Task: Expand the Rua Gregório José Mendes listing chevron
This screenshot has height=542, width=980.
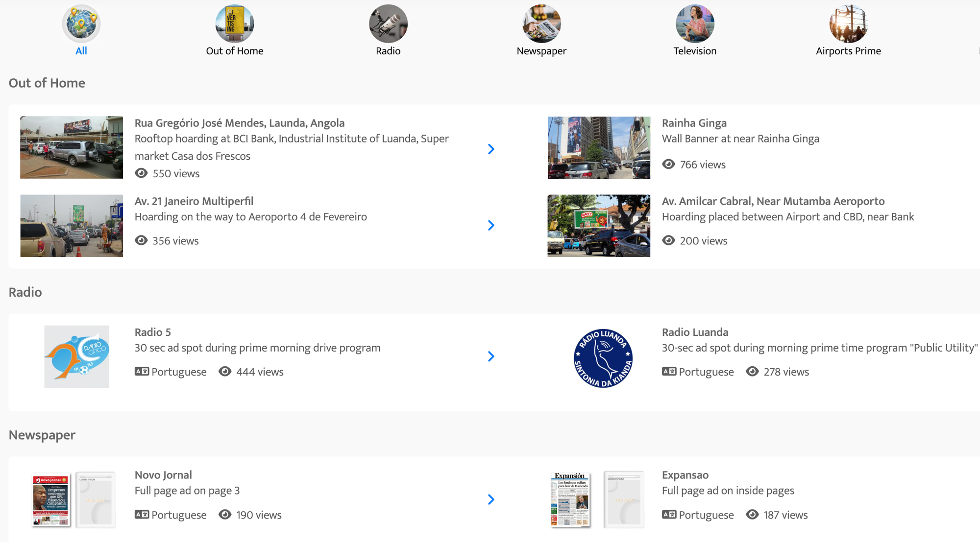Action: click(491, 149)
